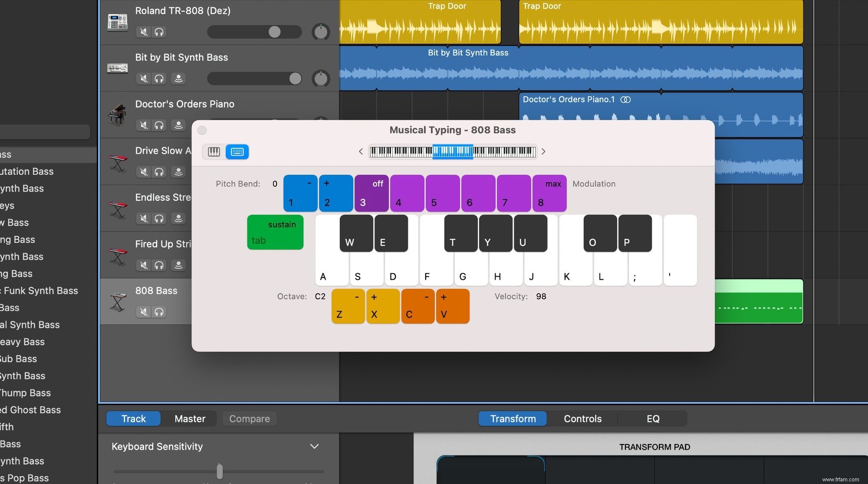Select Thump Bass patch in the library

(x=25, y=393)
